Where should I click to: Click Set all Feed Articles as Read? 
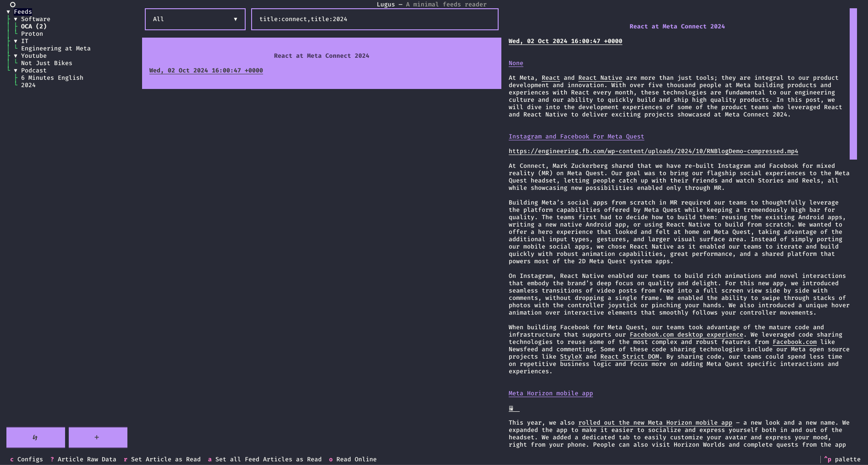(265, 459)
